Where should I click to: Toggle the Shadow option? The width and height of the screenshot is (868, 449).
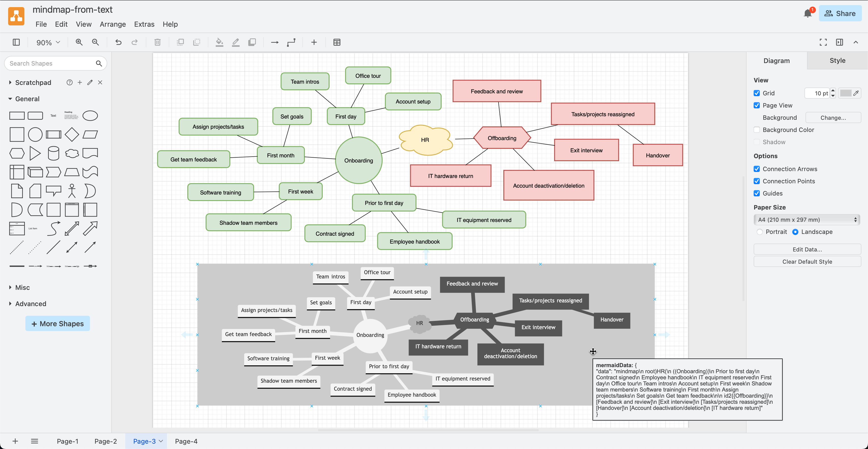pyautogui.click(x=757, y=142)
